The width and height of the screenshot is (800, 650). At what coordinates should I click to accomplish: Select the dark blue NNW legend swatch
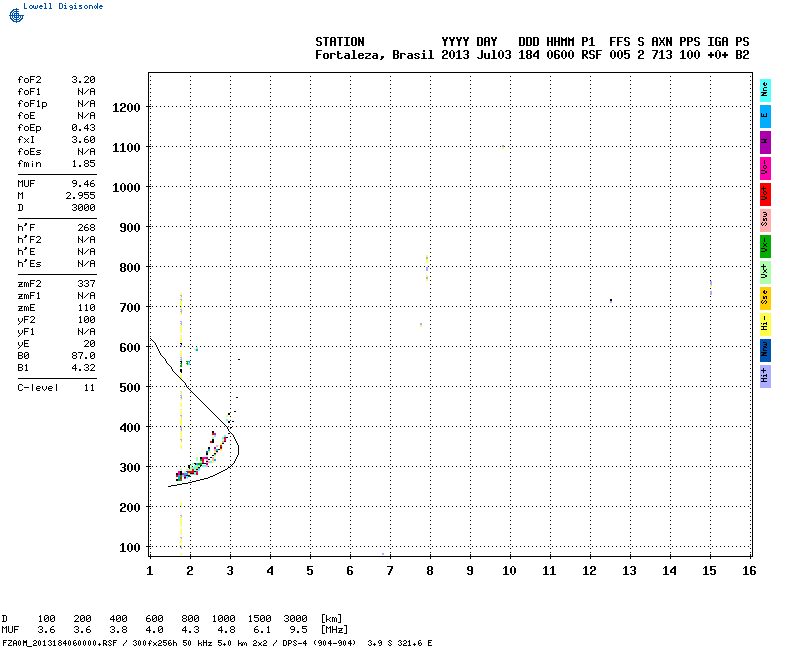point(765,351)
